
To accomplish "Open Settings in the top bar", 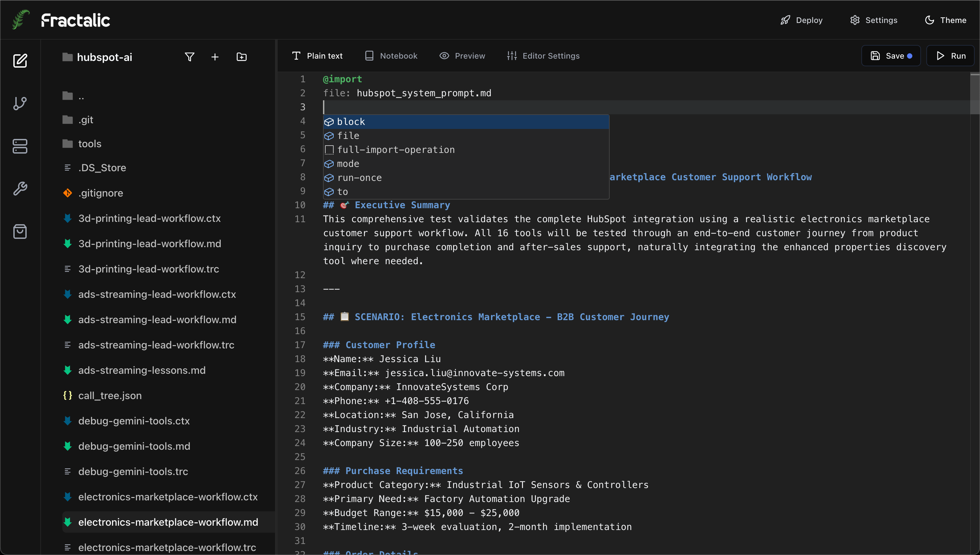I will [874, 20].
